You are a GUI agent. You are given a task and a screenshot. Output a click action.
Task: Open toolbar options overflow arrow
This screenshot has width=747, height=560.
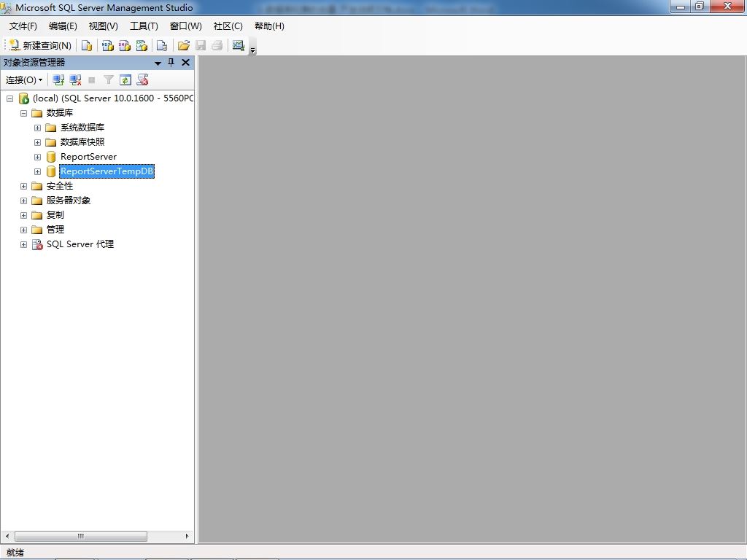point(253,50)
